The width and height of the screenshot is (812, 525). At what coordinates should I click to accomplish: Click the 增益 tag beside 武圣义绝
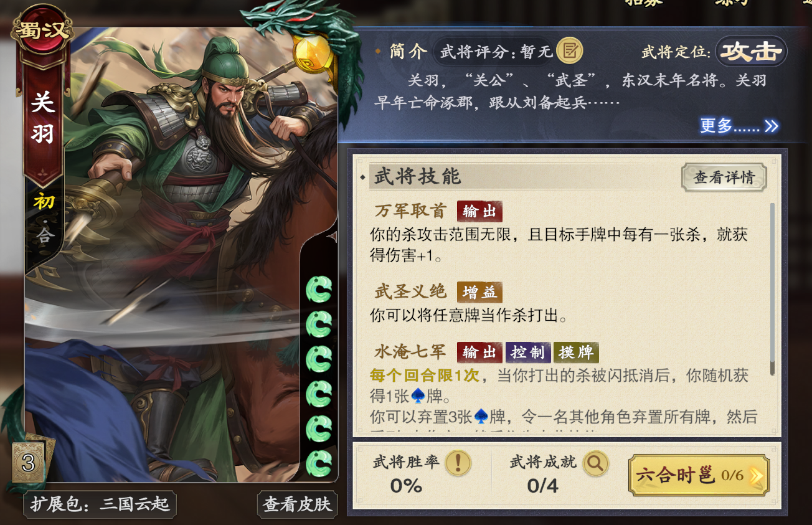(x=479, y=292)
